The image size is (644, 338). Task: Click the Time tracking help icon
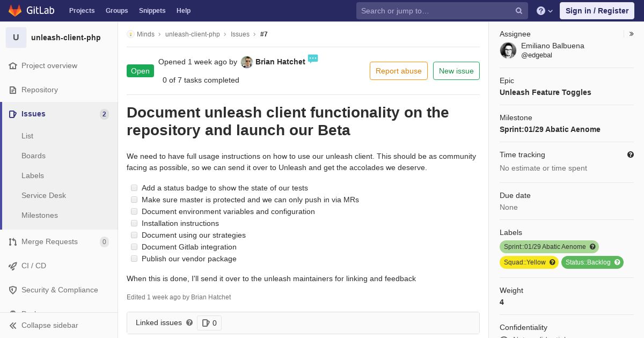click(x=631, y=155)
